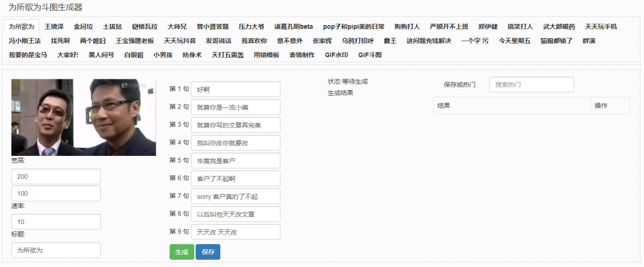Switch to the 霸王 tab
The image size is (644, 267).
390,41
